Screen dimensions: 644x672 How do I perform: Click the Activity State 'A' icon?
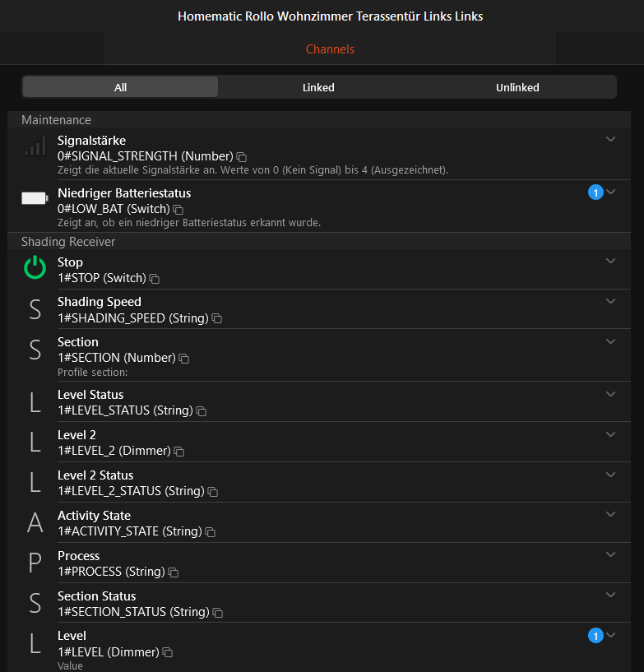tap(35, 523)
